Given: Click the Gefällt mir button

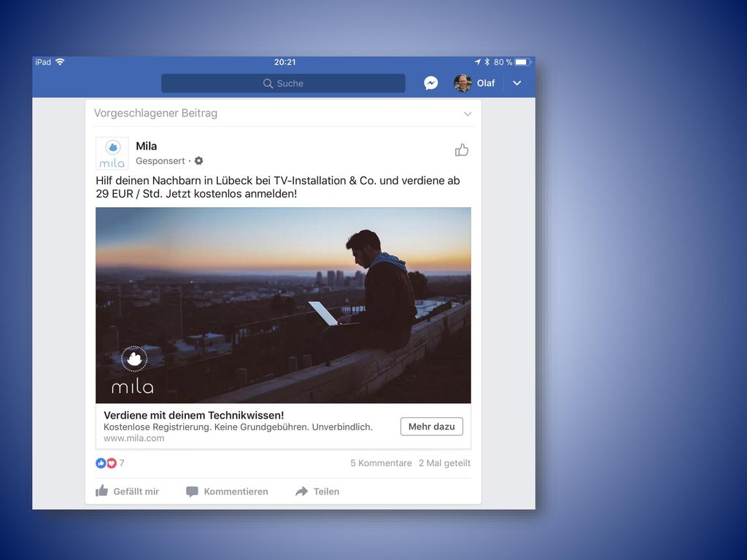Looking at the screenshot, I should coord(127,491).
